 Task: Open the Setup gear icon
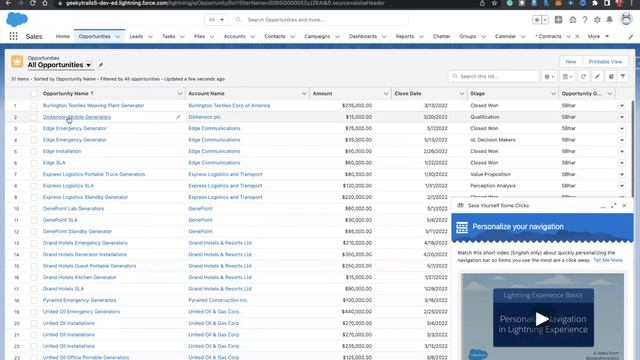pyautogui.click(x=597, y=20)
